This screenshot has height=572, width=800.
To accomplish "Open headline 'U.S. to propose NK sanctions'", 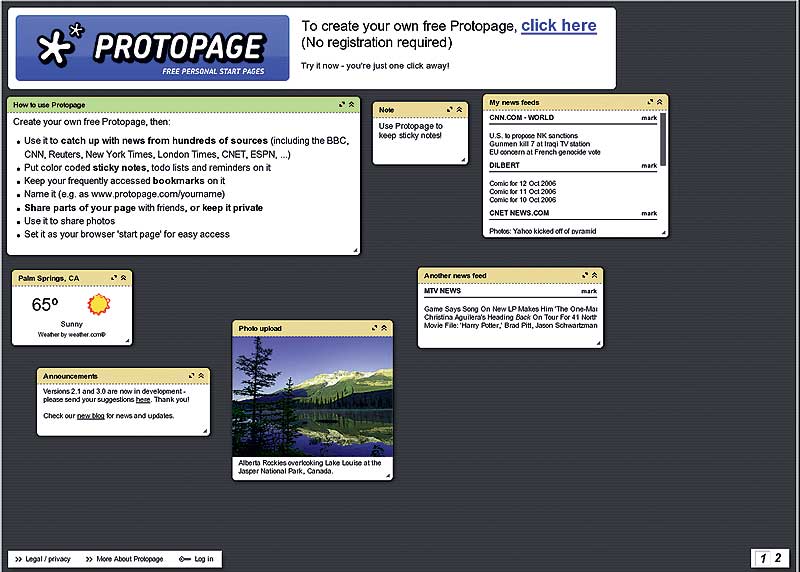I will tap(533, 136).
